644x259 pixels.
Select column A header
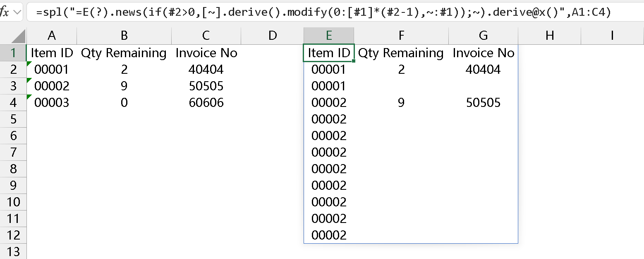pyautogui.click(x=52, y=36)
